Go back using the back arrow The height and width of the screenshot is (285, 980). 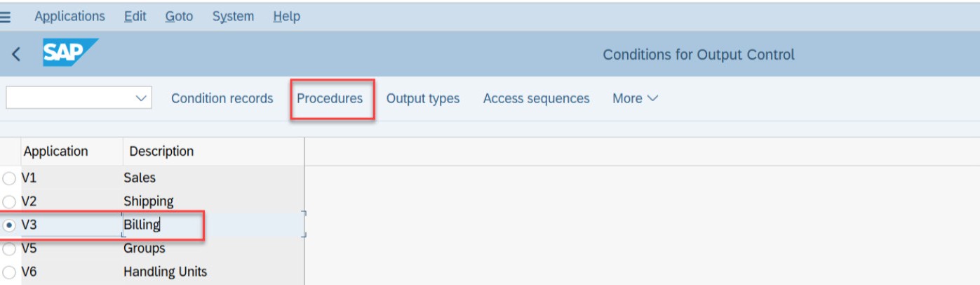pos(16,54)
